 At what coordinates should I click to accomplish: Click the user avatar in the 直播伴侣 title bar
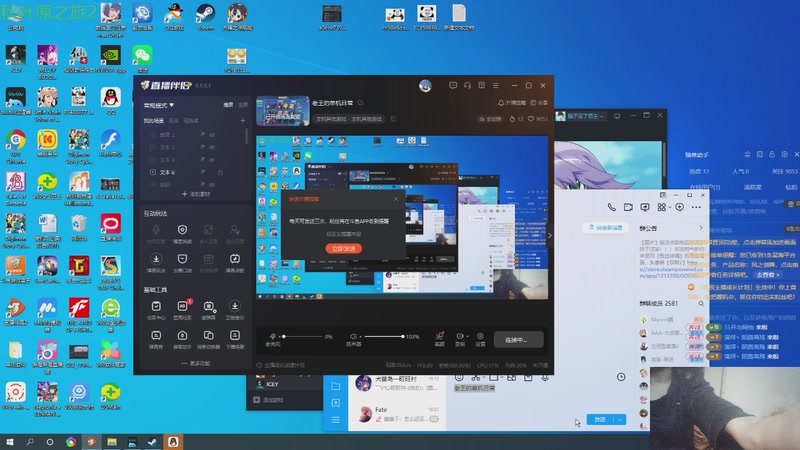[x=425, y=86]
